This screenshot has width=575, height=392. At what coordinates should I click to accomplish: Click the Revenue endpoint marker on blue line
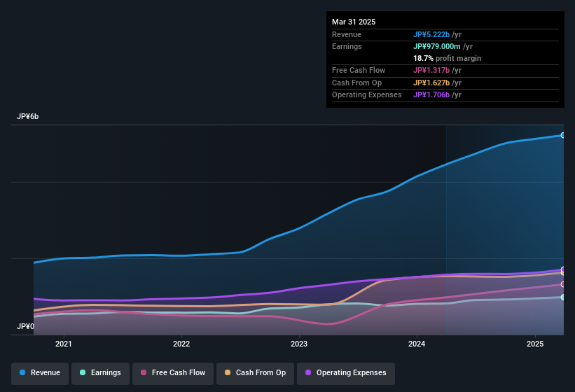(562, 136)
